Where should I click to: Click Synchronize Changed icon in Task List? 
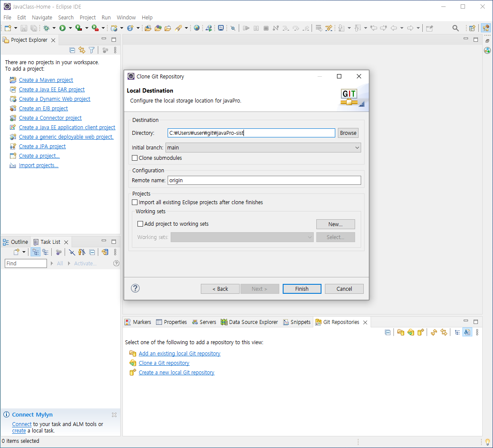105,252
